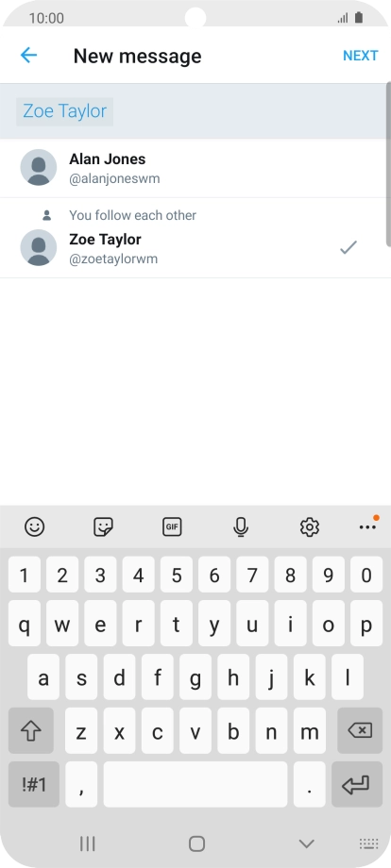Viewport: 391px width, 868px height.
Task: Expand more keyboard options (three dots)
Action: pyautogui.click(x=367, y=527)
